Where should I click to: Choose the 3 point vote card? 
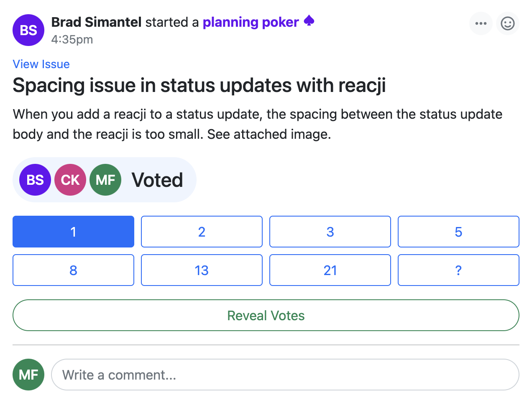click(330, 232)
